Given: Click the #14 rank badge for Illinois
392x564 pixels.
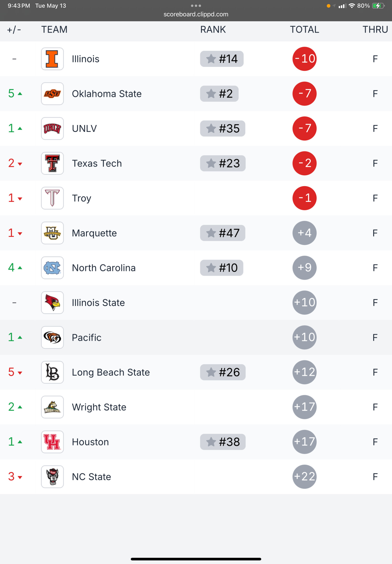Looking at the screenshot, I should coord(222,59).
